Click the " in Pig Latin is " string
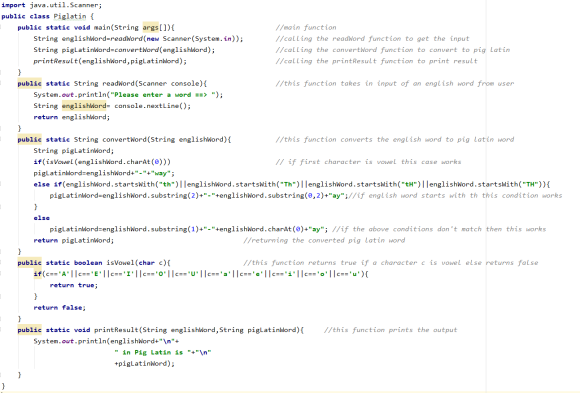The image size is (580, 393). click(154, 352)
